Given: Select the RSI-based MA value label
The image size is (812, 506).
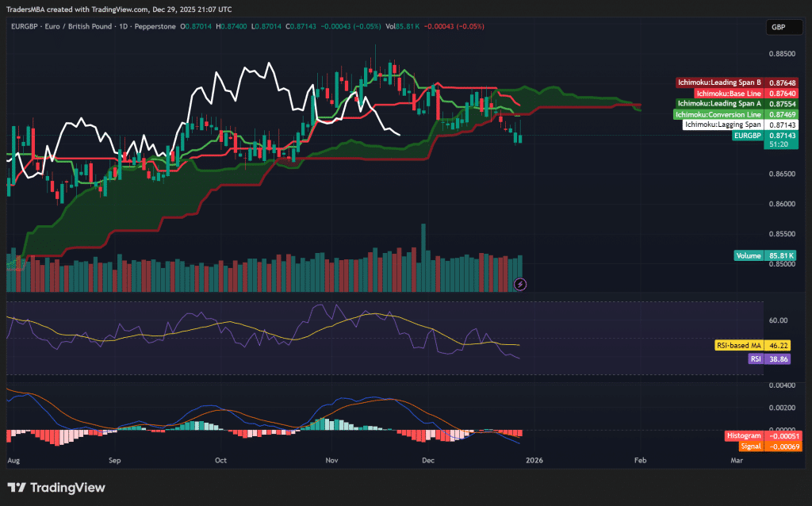Looking at the screenshot, I should [x=754, y=345].
